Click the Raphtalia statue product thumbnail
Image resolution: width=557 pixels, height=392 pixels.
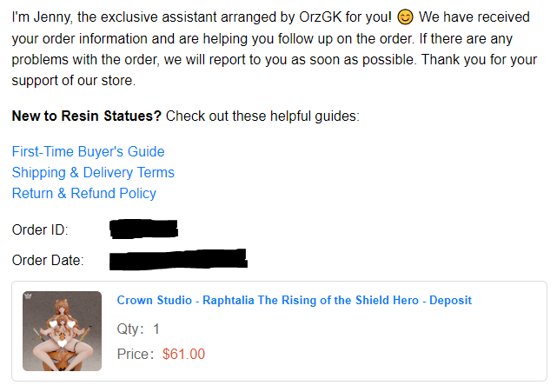[62, 332]
